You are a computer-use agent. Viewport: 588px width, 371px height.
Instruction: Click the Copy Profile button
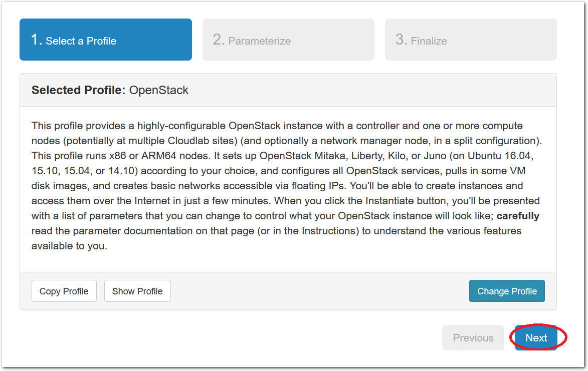click(64, 291)
